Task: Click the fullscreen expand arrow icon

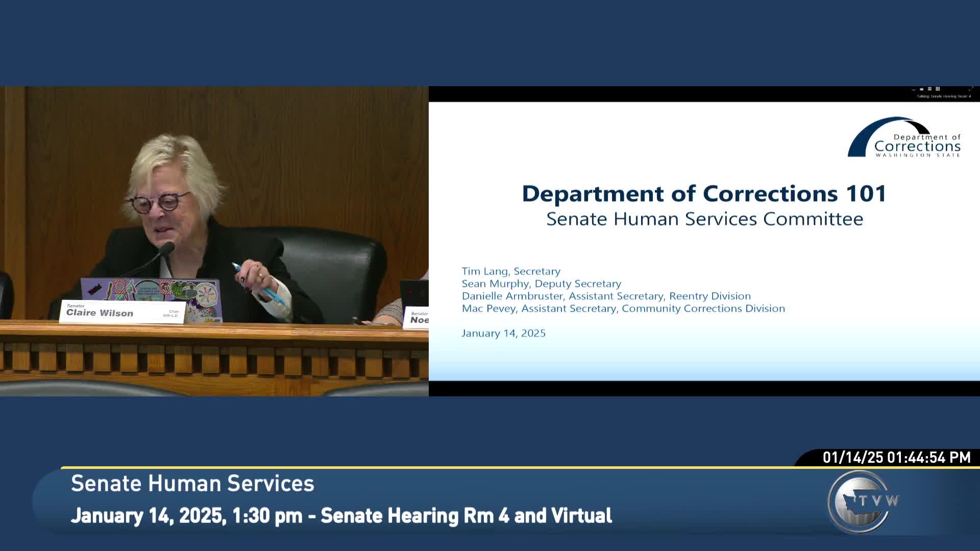Action: 972,89
